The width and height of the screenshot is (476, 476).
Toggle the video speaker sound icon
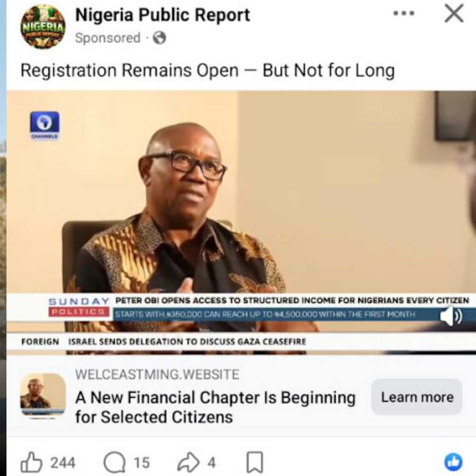click(x=451, y=316)
